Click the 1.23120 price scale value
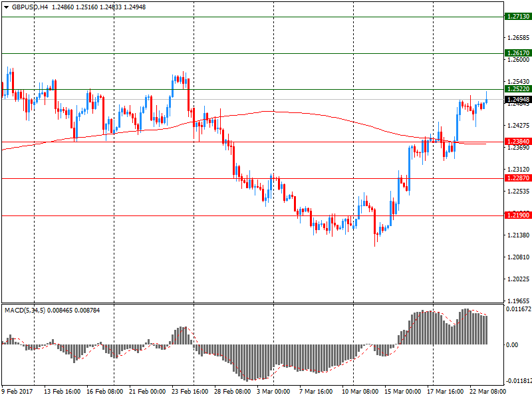The width and height of the screenshot is (532, 399). coord(519,170)
